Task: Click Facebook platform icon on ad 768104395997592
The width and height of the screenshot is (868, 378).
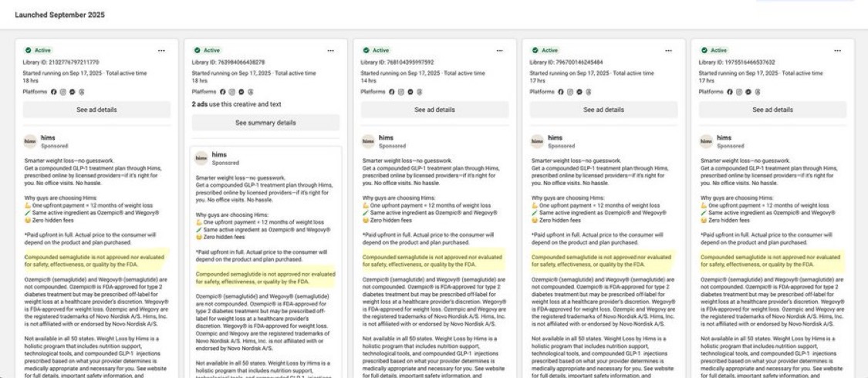Action: [x=392, y=92]
